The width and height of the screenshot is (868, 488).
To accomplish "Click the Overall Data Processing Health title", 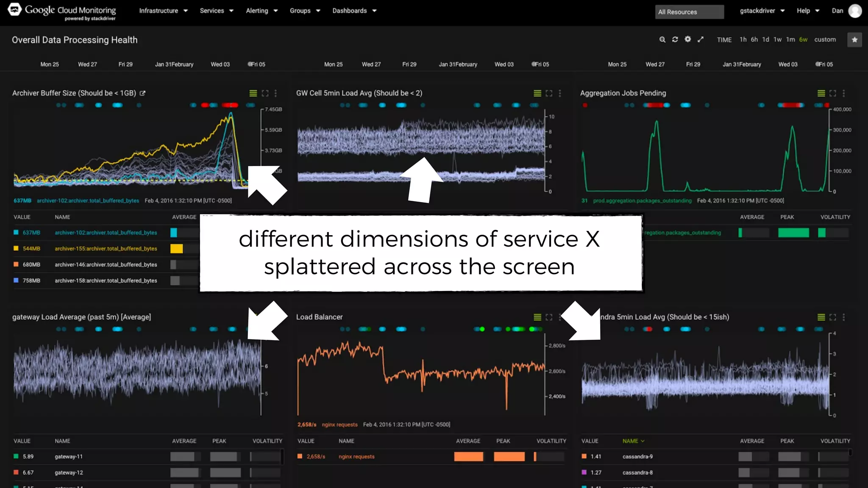I will point(75,40).
